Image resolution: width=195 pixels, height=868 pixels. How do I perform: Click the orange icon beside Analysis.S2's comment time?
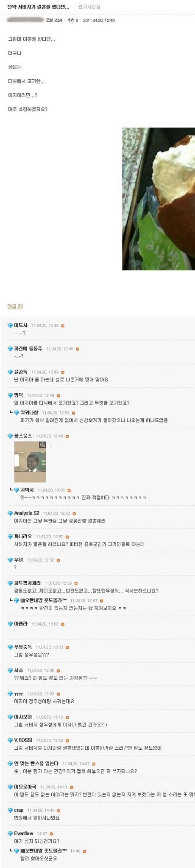click(75, 513)
